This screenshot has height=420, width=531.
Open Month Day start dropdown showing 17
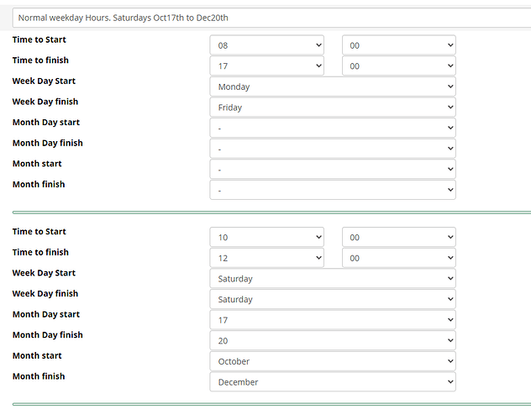pyautogui.click(x=332, y=320)
